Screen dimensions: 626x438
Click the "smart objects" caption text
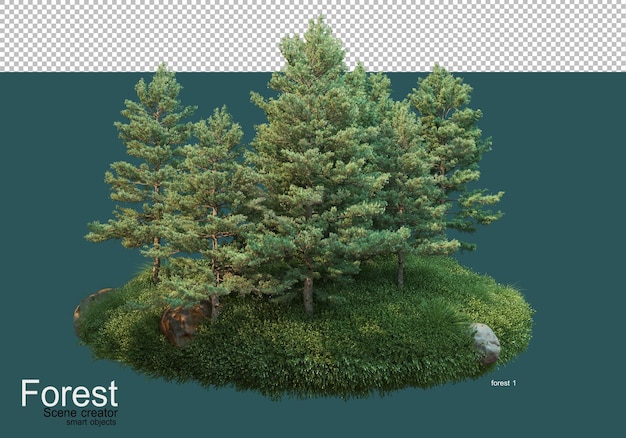[91, 422]
